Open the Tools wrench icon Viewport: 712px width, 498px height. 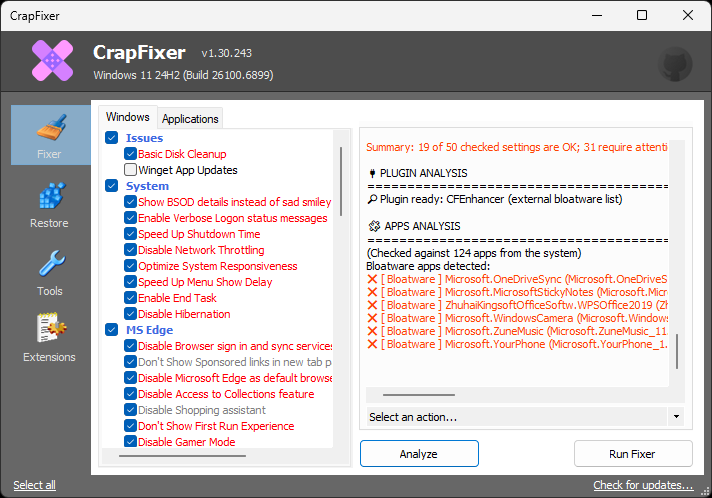(x=52, y=263)
